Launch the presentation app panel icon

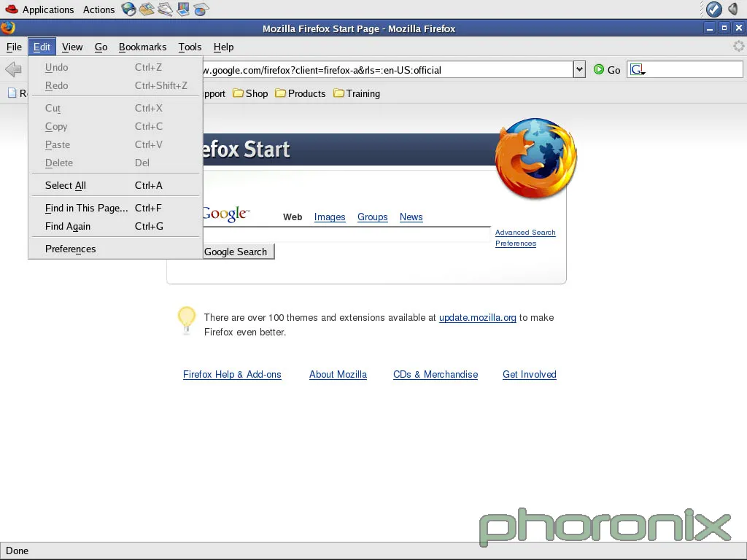pyautogui.click(x=183, y=9)
